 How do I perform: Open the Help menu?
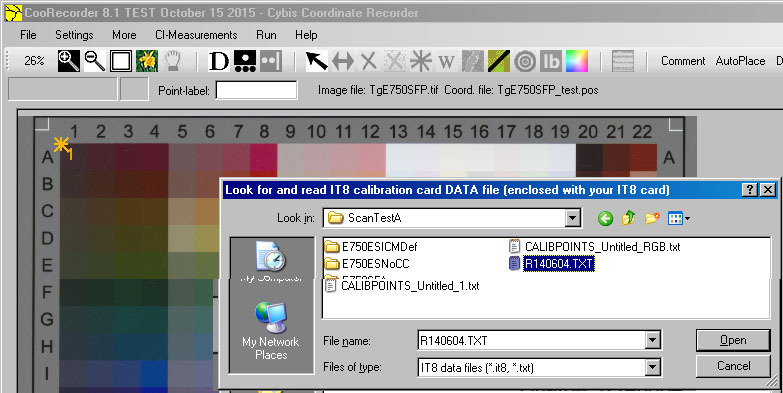click(306, 35)
